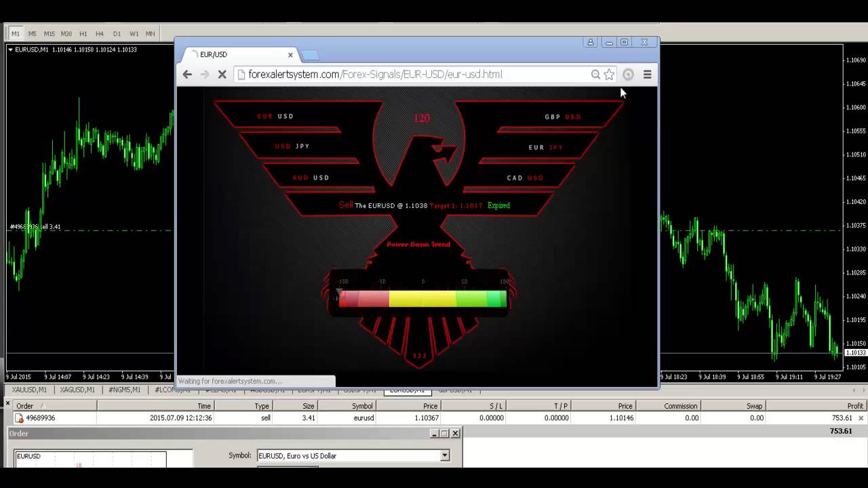Sort trades by Size column header
This screenshot has height=488, width=868.
pos(295,406)
